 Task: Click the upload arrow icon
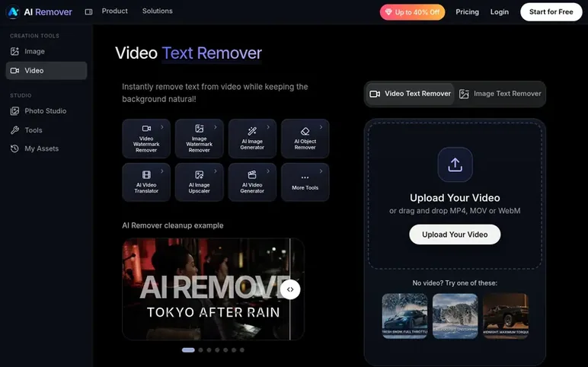point(455,164)
